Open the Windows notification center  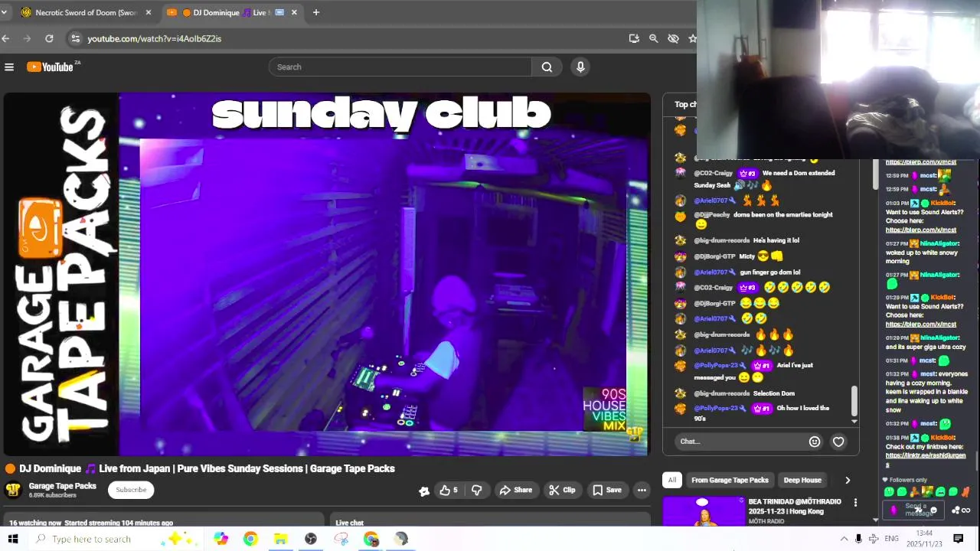click(959, 539)
